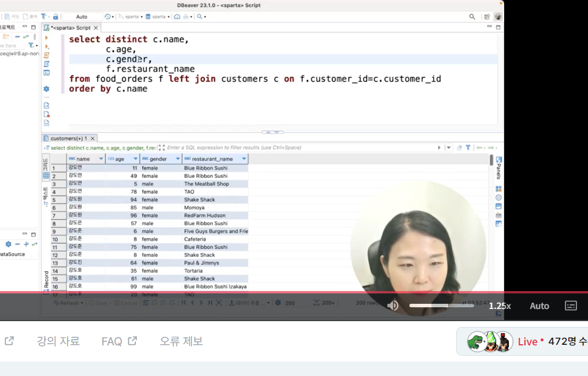Image resolution: width=588 pixels, height=376 pixels.
Task: Open the Auto commit mode selector
Action: pyautogui.click(x=82, y=17)
